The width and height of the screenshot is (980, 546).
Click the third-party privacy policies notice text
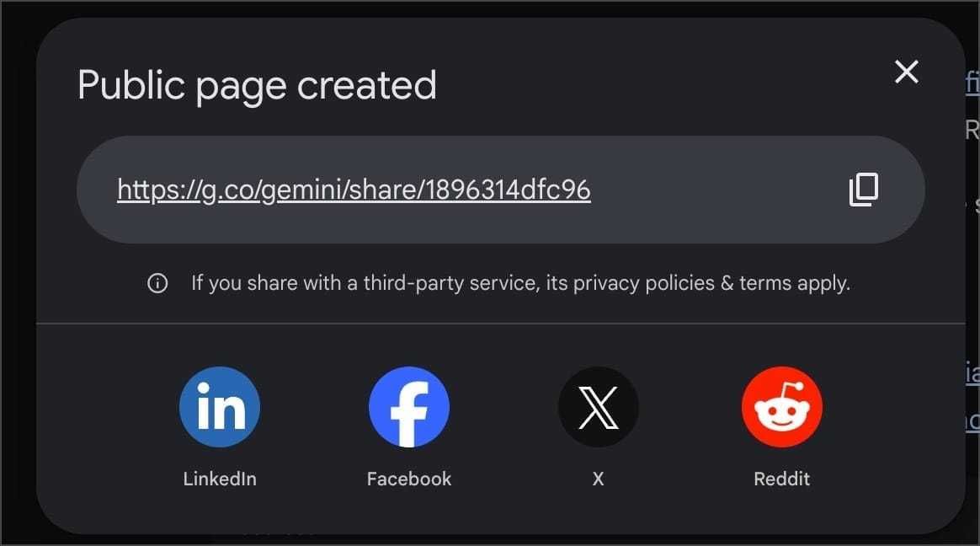520,283
